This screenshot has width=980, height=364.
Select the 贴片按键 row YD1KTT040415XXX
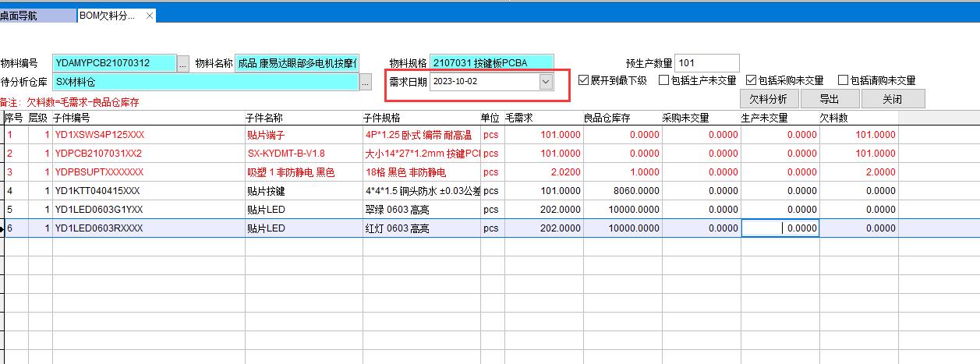[97, 191]
